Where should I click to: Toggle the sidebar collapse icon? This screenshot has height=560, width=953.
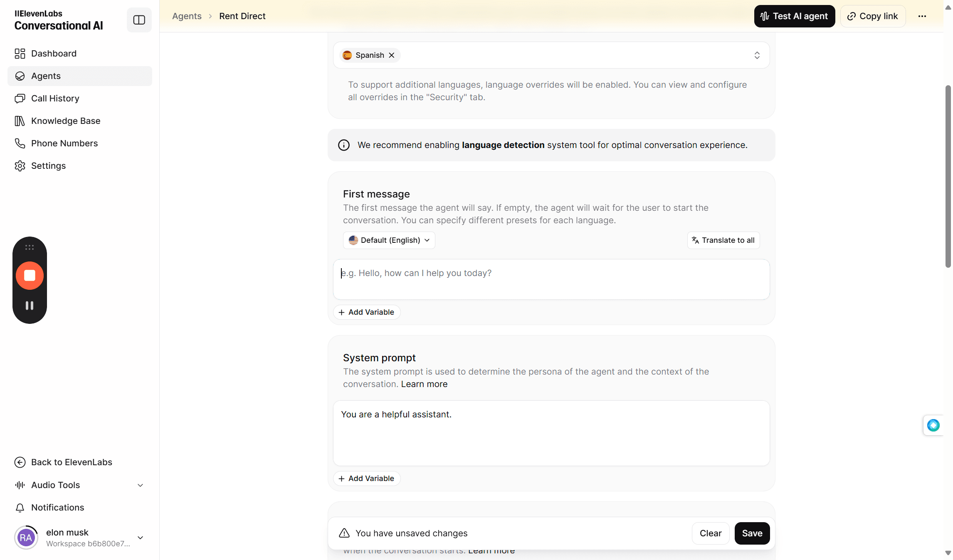[x=139, y=20]
